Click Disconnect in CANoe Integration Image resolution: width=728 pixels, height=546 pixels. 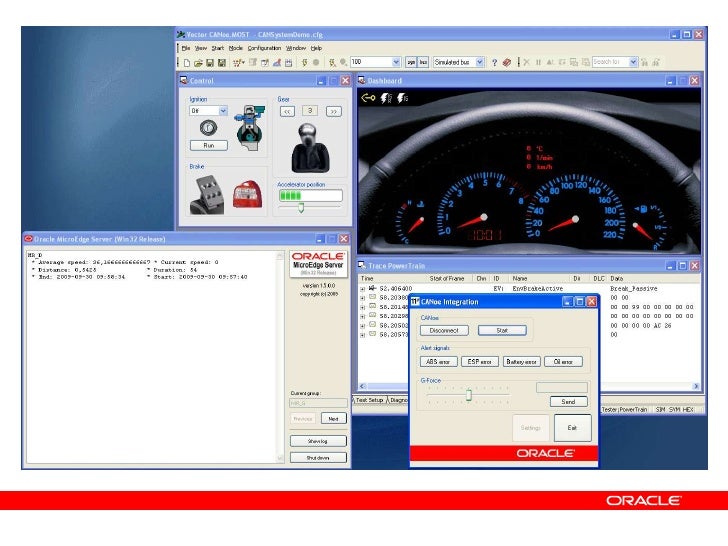[x=443, y=330]
